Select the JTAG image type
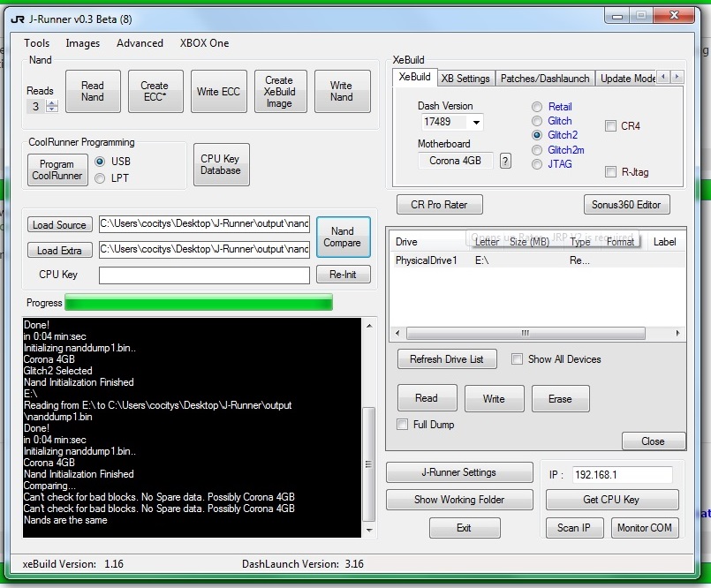This screenshot has height=588, width=711. coord(537,164)
